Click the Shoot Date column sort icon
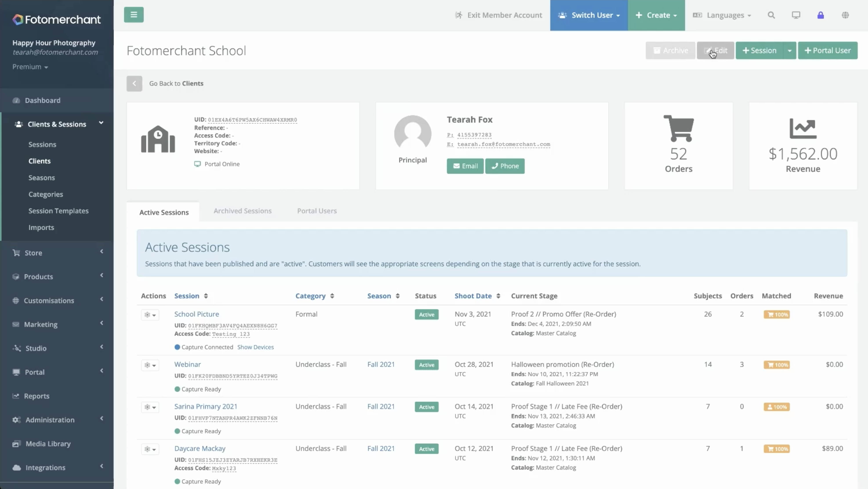The width and height of the screenshot is (868, 489). (x=498, y=296)
